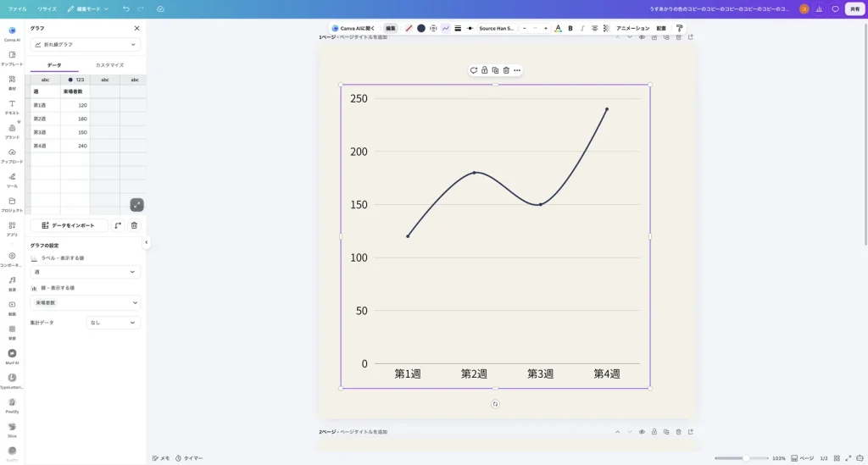The height and width of the screenshot is (465, 868).
Task: Open the 配置 position option
Action: pyautogui.click(x=661, y=28)
